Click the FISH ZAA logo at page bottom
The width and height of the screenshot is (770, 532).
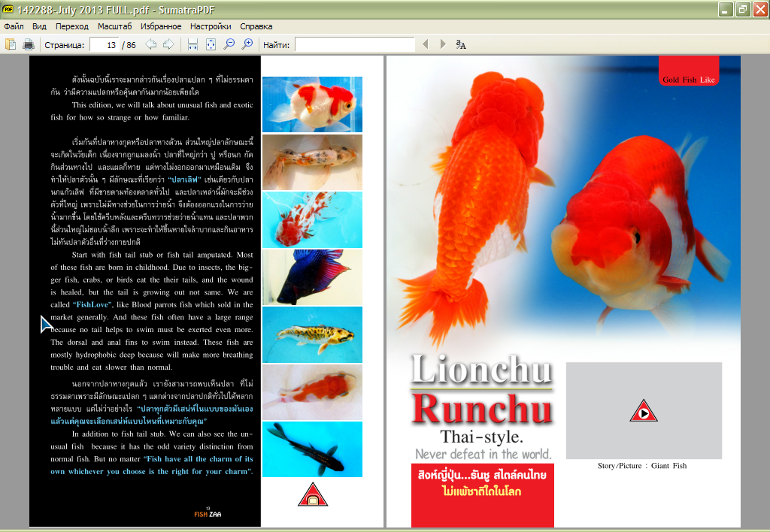pyautogui.click(x=208, y=513)
